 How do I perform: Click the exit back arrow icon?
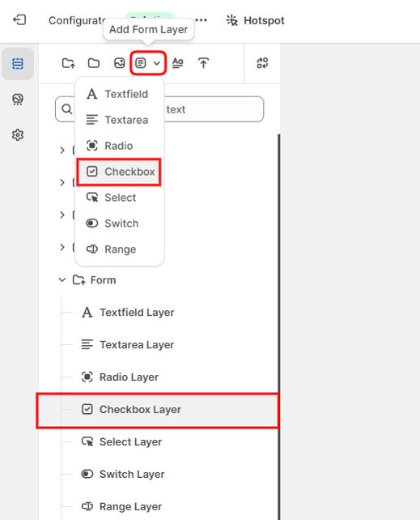coord(19,20)
